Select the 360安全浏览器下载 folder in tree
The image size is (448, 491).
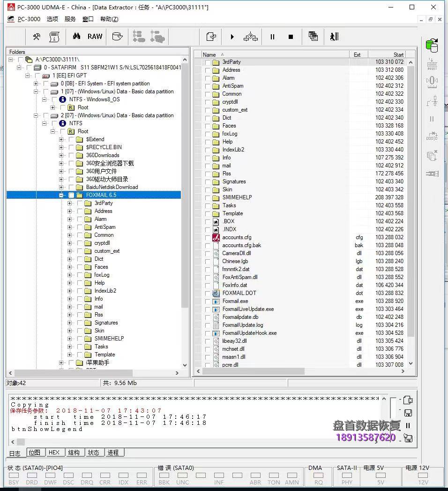[110, 163]
